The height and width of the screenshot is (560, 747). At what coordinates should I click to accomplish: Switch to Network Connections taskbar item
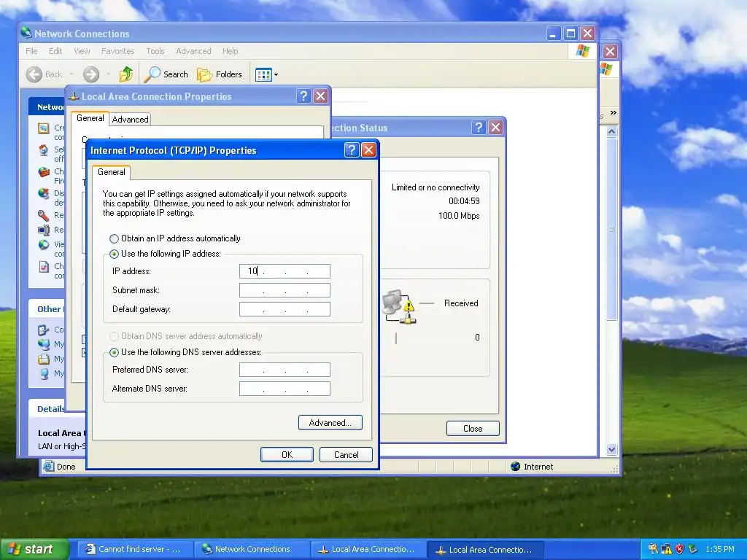point(252,549)
